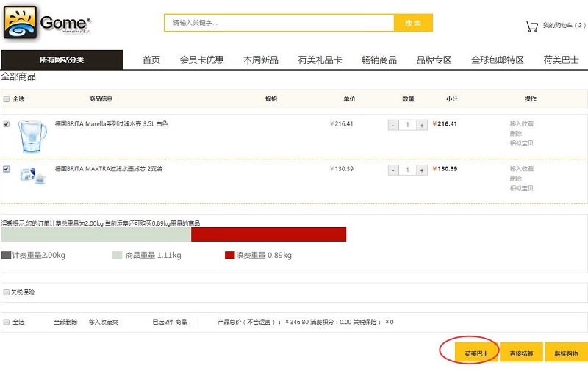588x371 pixels.
Task: Open 全球包邮特区 nav item
Action: [x=498, y=60]
